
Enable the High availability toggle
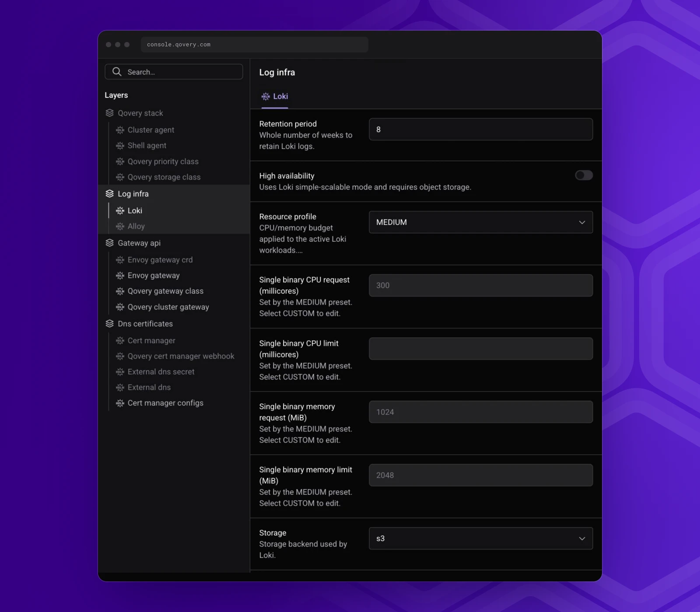[x=584, y=175]
